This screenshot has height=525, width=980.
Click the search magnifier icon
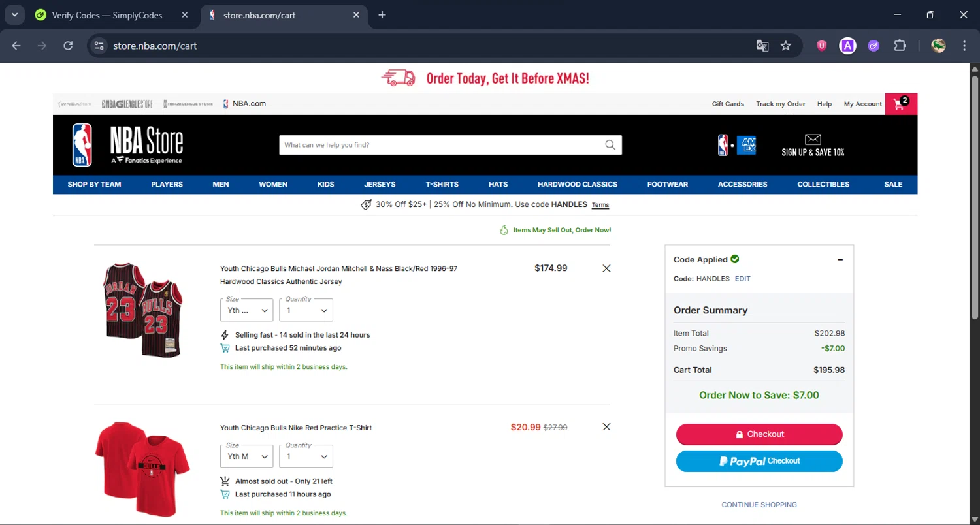610,145
